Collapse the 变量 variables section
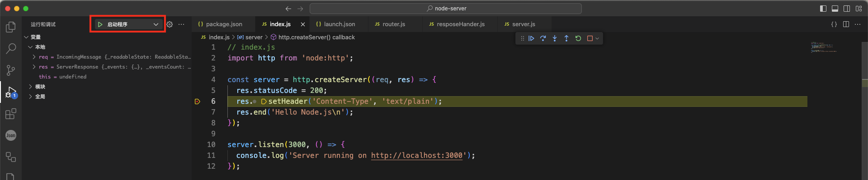 tap(26, 37)
